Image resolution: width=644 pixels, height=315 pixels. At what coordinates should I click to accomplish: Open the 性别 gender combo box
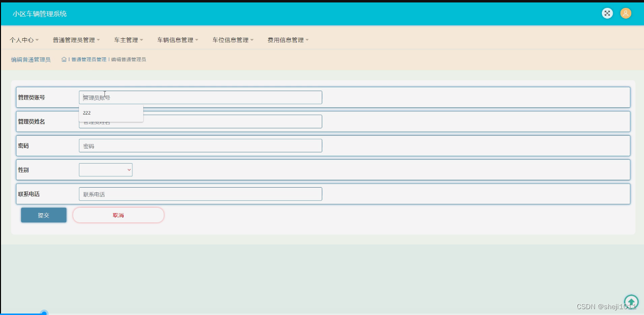(x=105, y=170)
